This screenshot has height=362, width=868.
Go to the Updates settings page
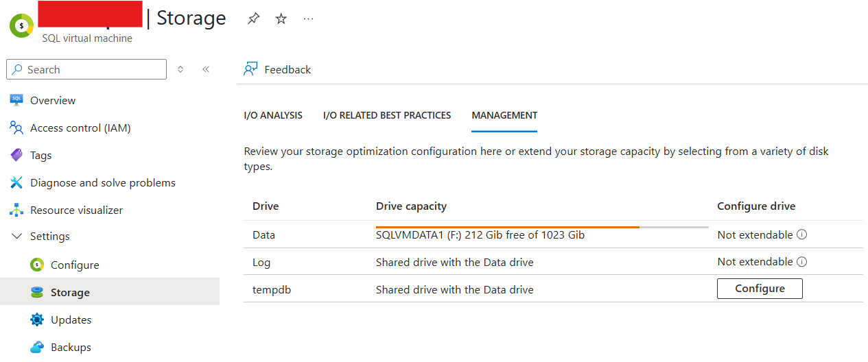71,320
